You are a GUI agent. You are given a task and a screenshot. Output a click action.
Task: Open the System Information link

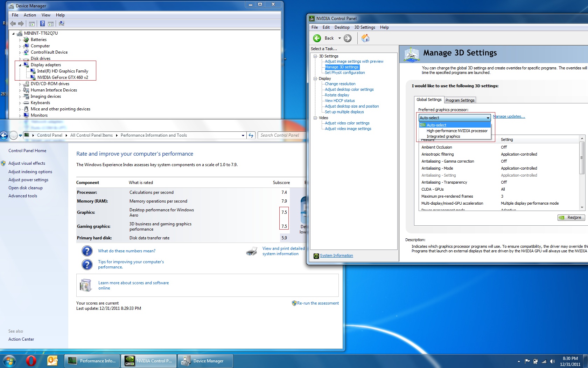[336, 256]
